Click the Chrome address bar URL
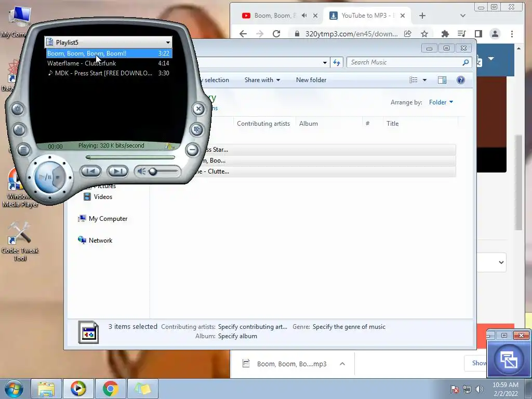This screenshot has height=399, width=532. (351, 34)
